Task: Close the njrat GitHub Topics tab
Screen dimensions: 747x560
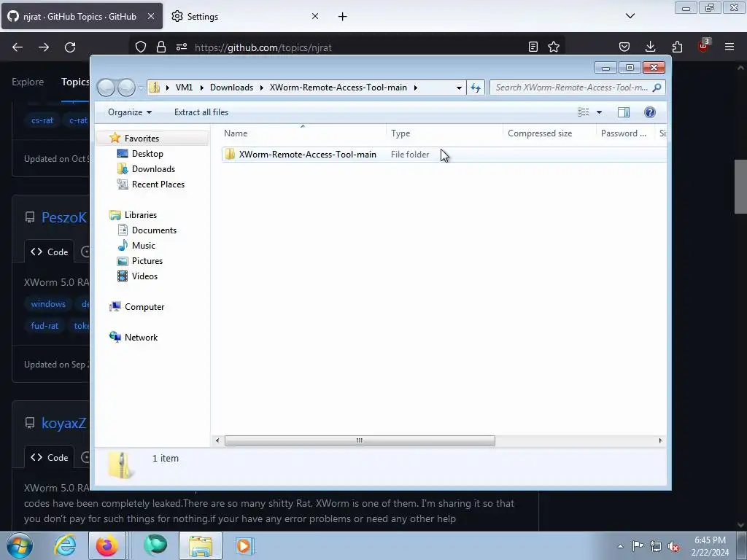Action: pyautogui.click(x=150, y=16)
